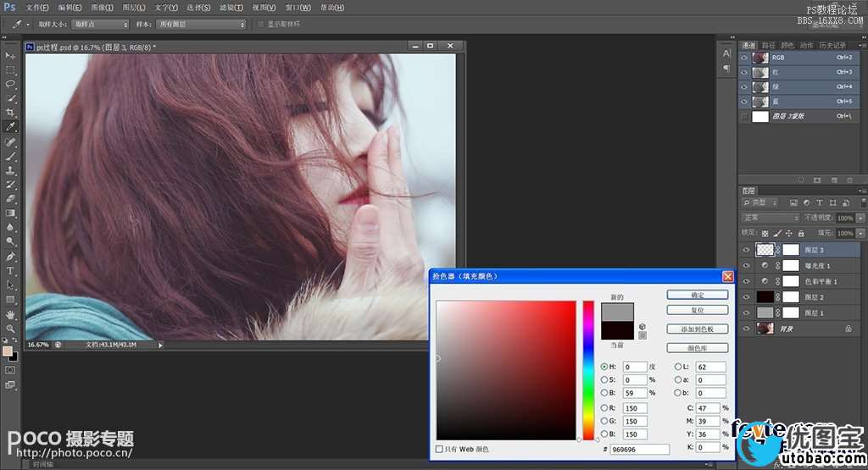Click the Add to Swatches button
The width and height of the screenshot is (868, 470).
698,329
